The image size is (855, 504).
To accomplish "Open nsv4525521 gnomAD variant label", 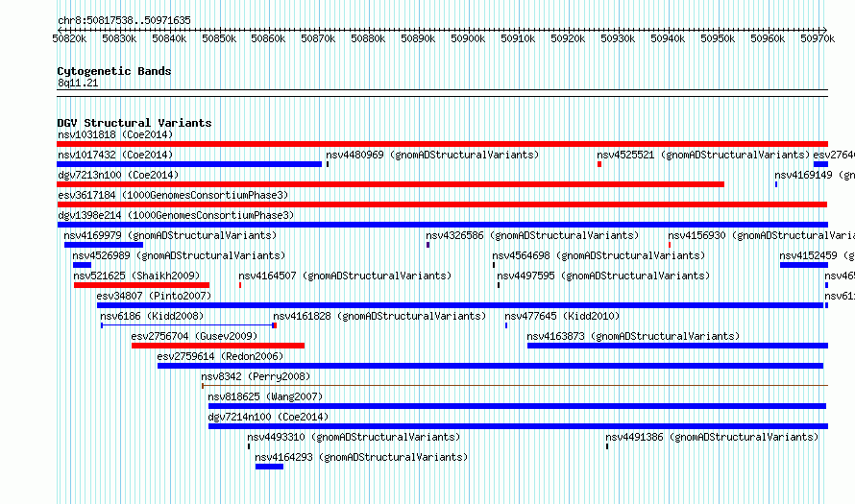I will pos(703,155).
